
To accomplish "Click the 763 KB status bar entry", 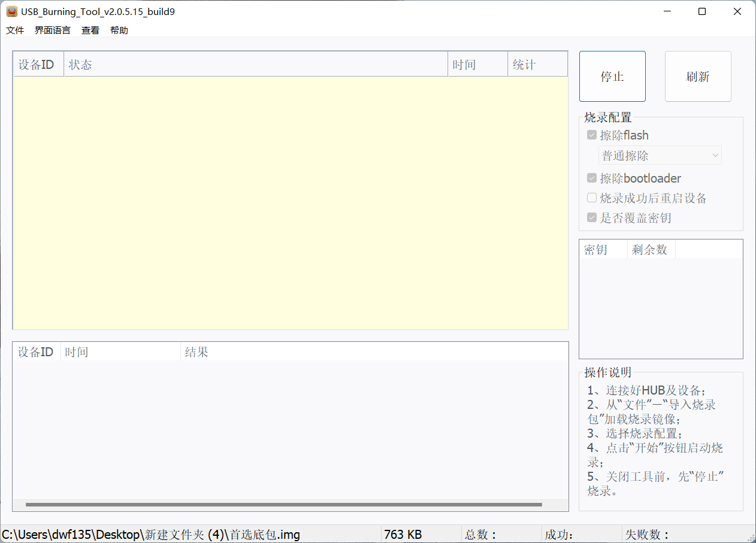I will pyautogui.click(x=403, y=535).
